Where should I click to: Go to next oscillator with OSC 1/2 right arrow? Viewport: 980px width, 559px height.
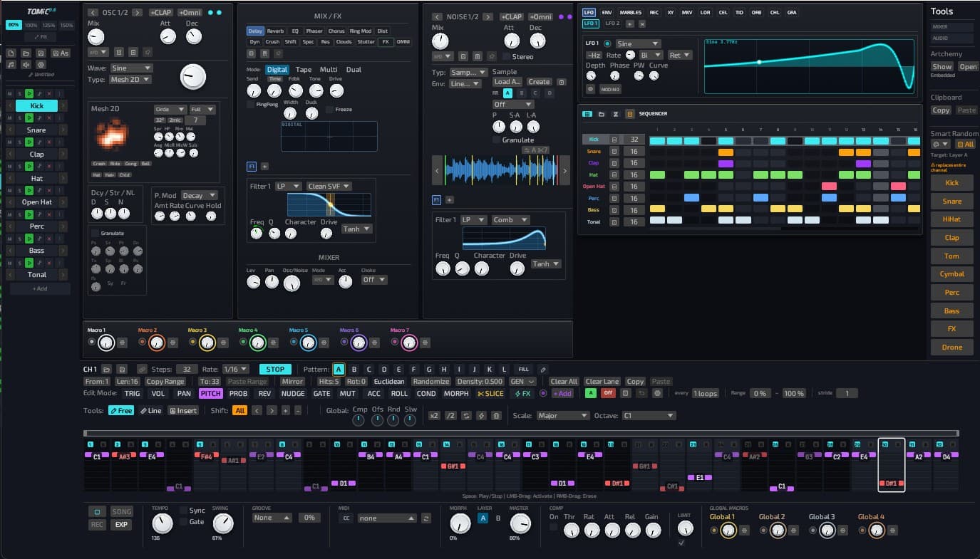click(x=137, y=13)
